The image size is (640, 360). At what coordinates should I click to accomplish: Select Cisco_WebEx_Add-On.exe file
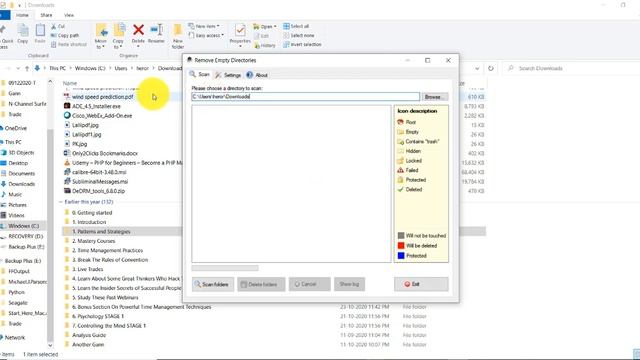point(102,116)
